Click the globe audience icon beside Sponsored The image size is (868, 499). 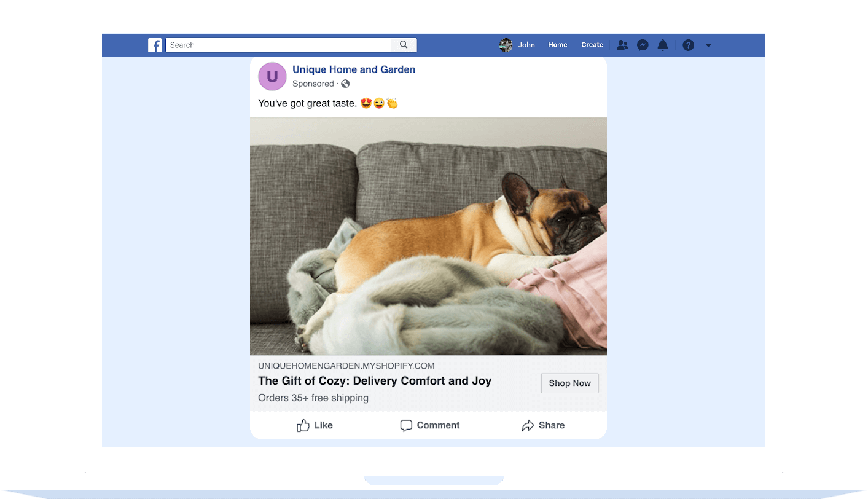tap(345, 84)
